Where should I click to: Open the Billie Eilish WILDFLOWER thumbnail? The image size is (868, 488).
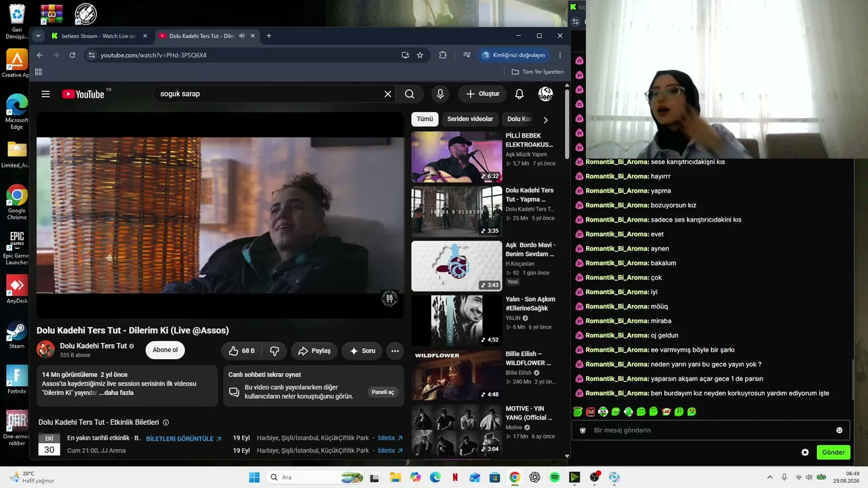click(456, 375)
